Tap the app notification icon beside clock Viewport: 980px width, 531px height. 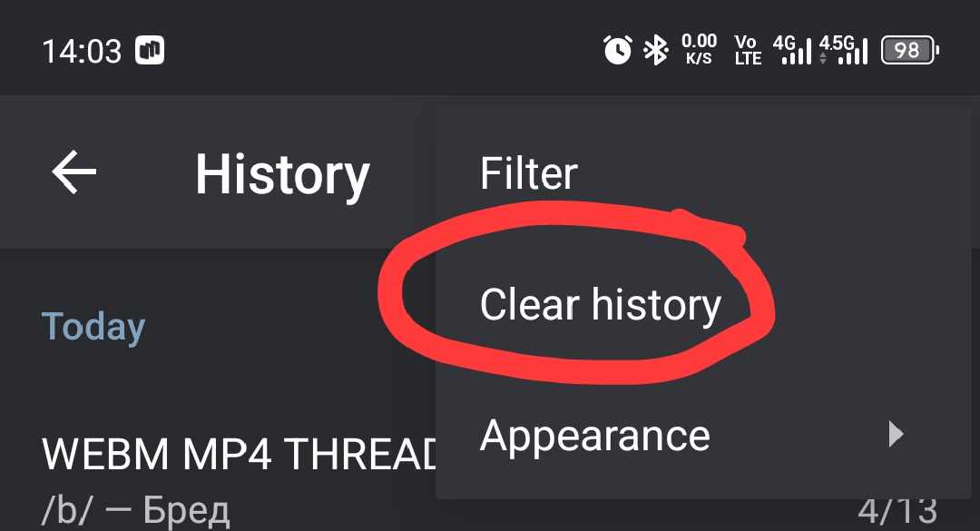click(x=150, y=50)
